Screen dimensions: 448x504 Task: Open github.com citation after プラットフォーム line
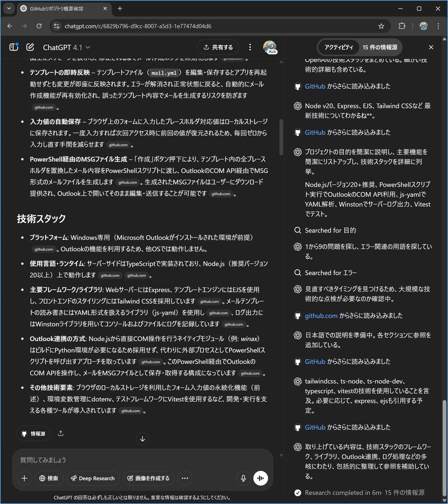click(x=44, y=249)
